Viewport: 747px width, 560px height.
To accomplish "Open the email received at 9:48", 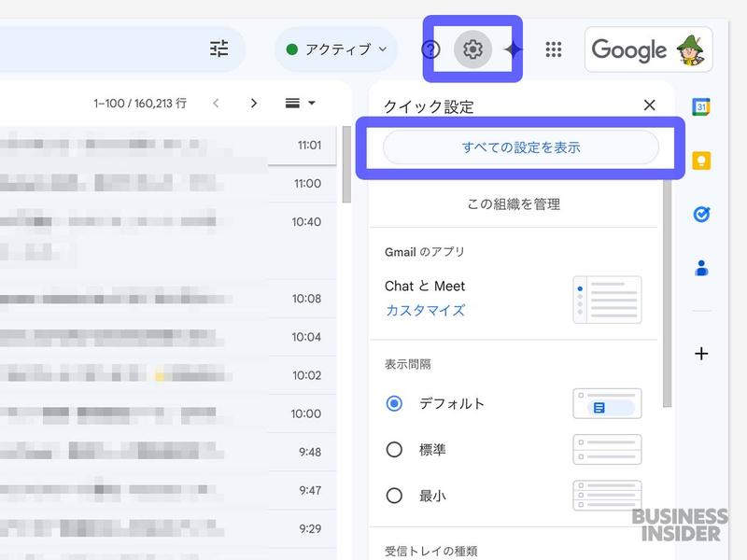I will [x=168, y=452].
